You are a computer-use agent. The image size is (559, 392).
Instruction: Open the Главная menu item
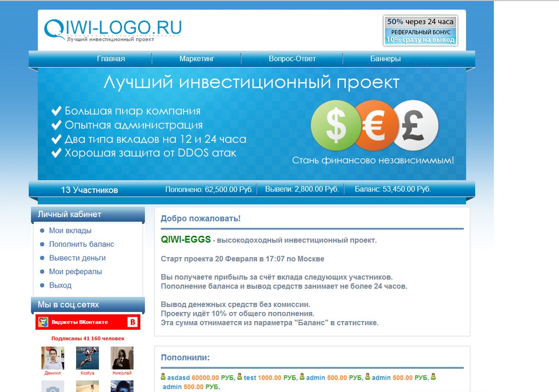[x=111, y=59]
